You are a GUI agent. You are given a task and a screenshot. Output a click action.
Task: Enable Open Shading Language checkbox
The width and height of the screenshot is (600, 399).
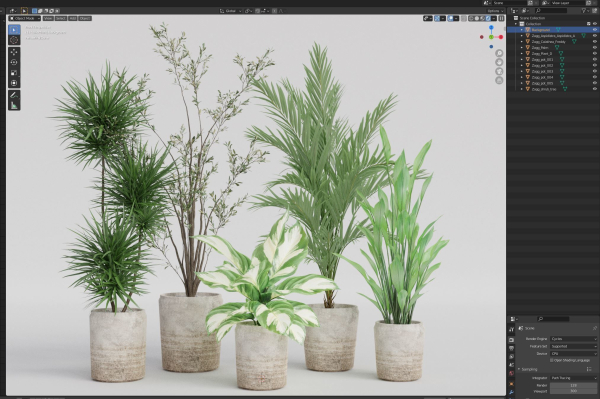552,360
